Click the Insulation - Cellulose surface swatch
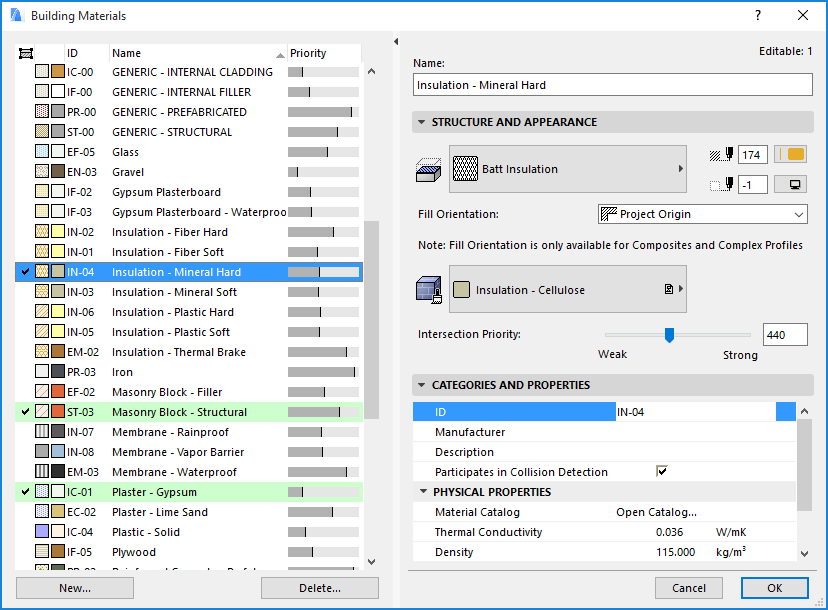Screen dimensions: 828x610 pyautogui.click(x=461, y=289)
